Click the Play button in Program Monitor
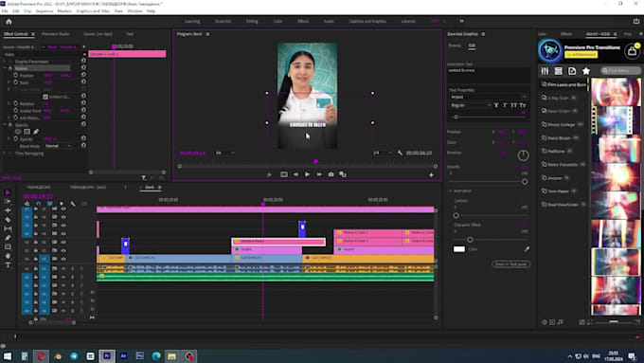 [307, 174]
